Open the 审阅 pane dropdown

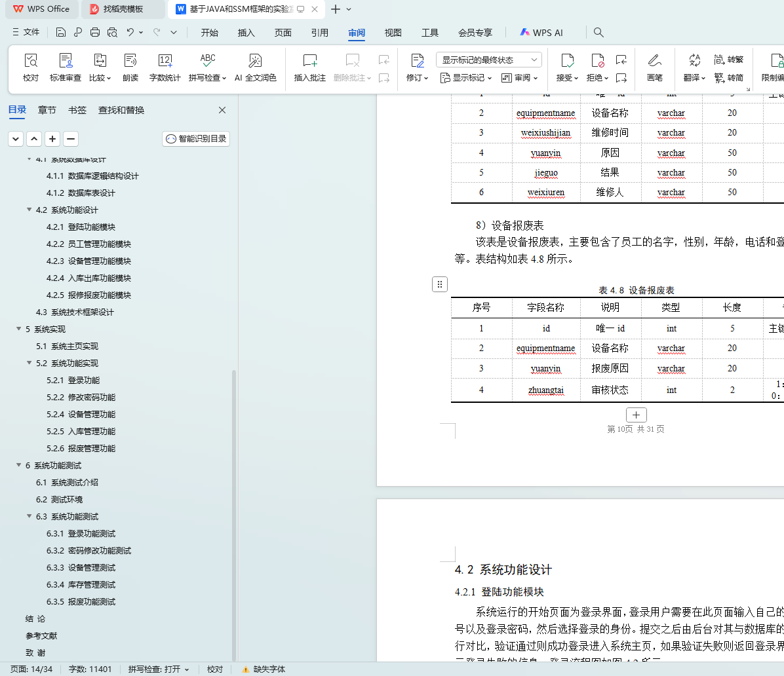(520, 78)
